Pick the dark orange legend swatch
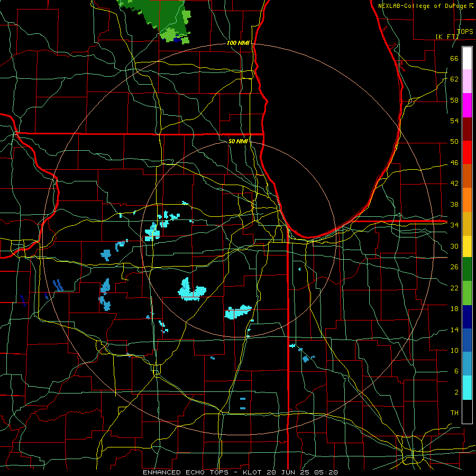This screenshot has height=476, width=476. pos(467,176)
